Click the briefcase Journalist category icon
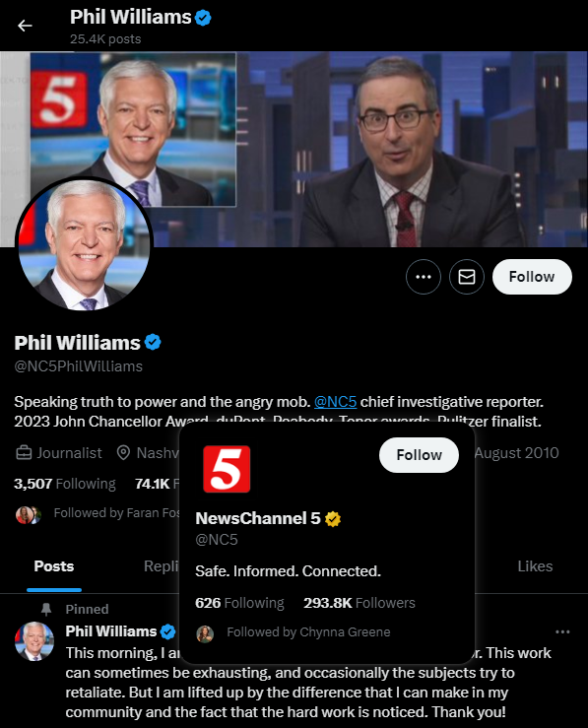This screenshot has width=588, height=728. click(24, 453)
